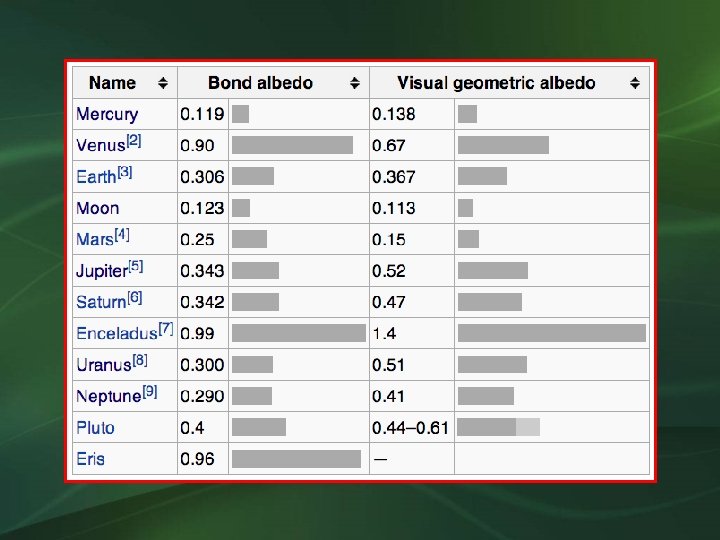Click the Enceladus visual albedo bar
This screenshot has height=540, width=720.
point(551,333)
